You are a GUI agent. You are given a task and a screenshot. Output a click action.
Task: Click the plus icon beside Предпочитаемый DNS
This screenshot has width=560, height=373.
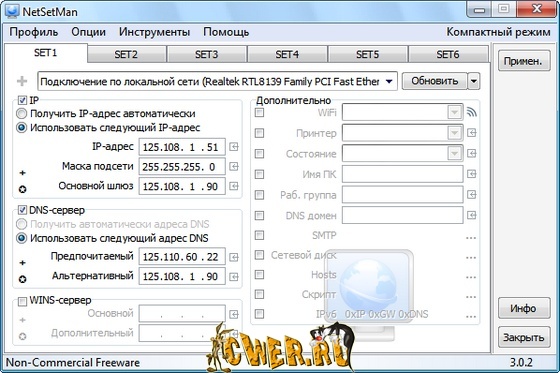pos(22,263)
